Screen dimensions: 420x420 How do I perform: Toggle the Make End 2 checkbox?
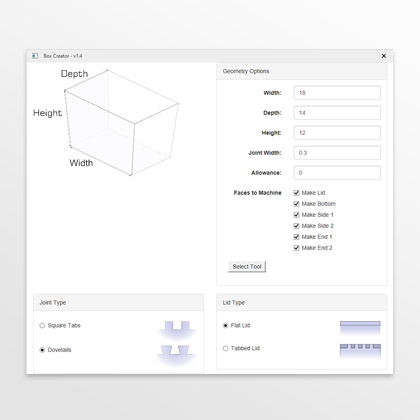coord(296,248)
